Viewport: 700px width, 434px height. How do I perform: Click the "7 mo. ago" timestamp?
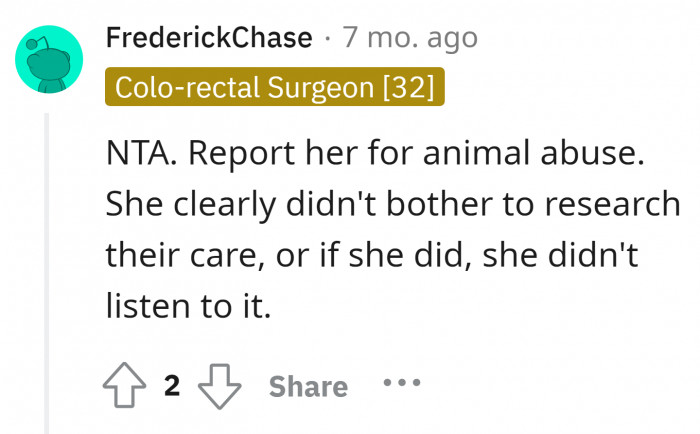point(410,39)
